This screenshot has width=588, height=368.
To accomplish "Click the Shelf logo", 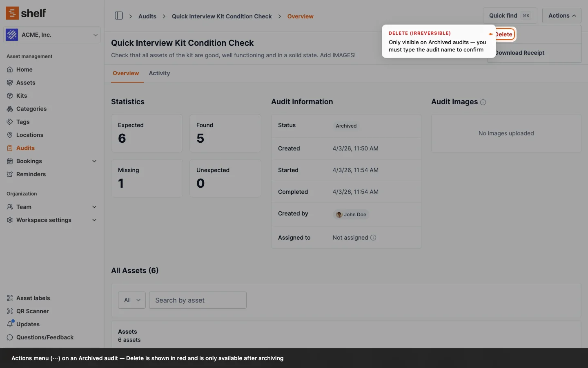I will coord(26,13).
